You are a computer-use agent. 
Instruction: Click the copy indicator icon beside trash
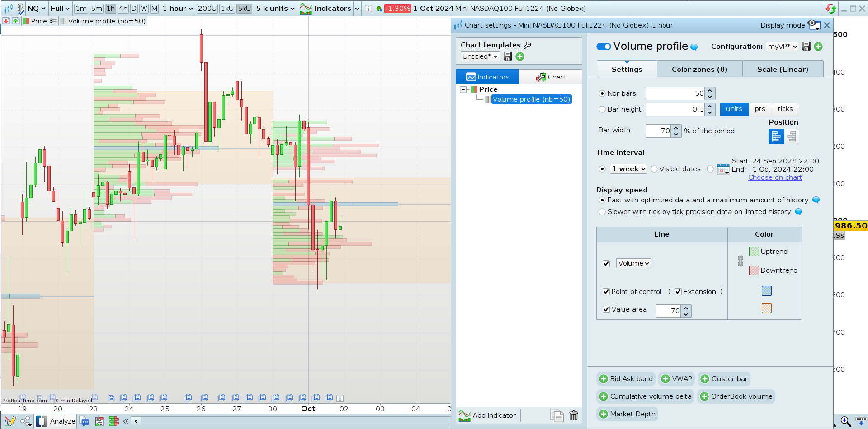(x=557, y=415)
